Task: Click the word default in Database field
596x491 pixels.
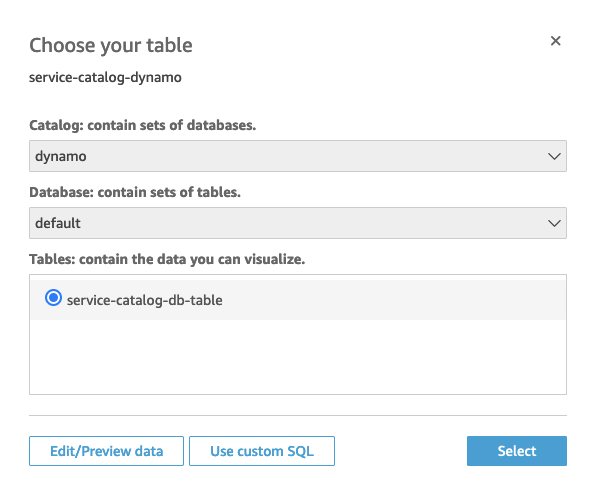Action: (x=58, y=223)
